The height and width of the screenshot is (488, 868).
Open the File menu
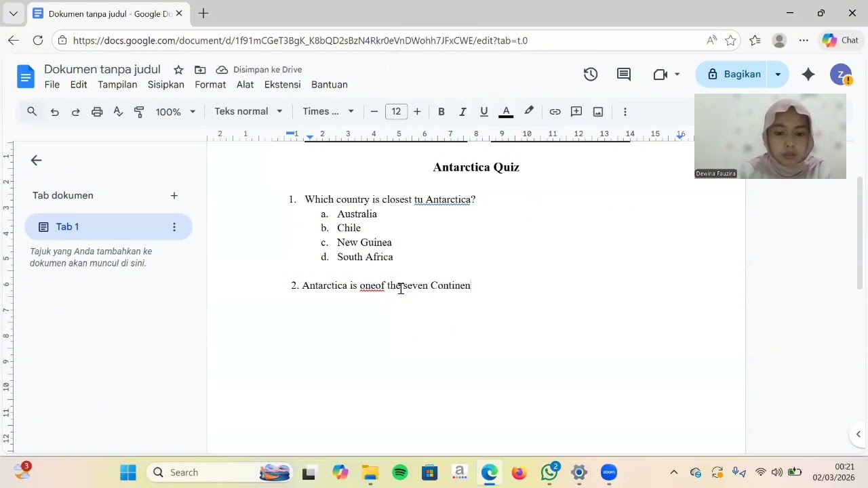[x=52, y=85]
